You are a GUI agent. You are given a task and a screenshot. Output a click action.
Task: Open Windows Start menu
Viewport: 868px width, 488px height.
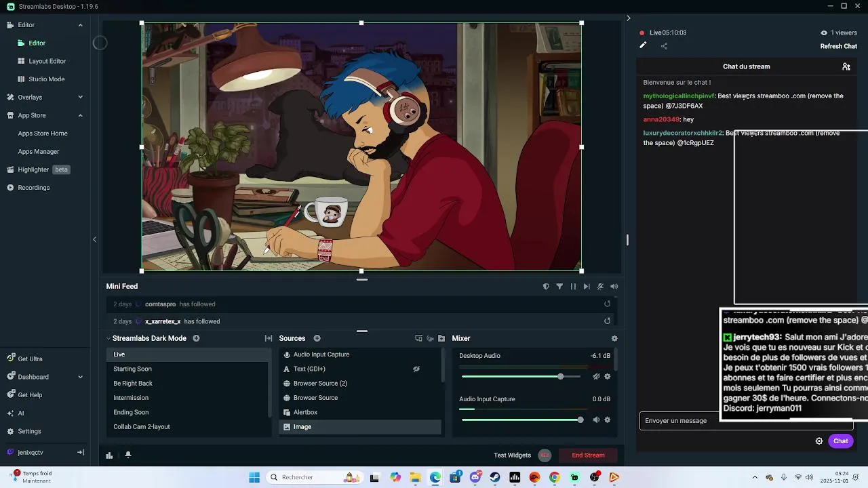254,477
